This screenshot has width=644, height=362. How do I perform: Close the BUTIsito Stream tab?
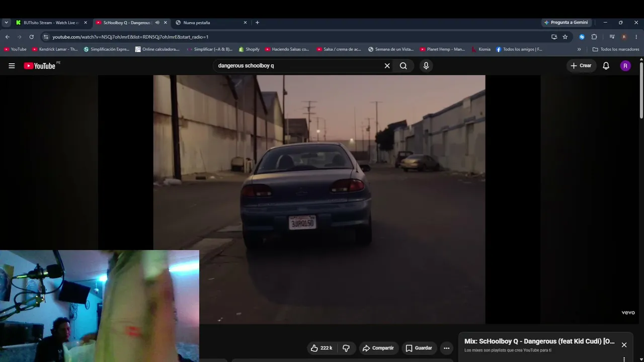pyautogui.click(x=86, y=23)
